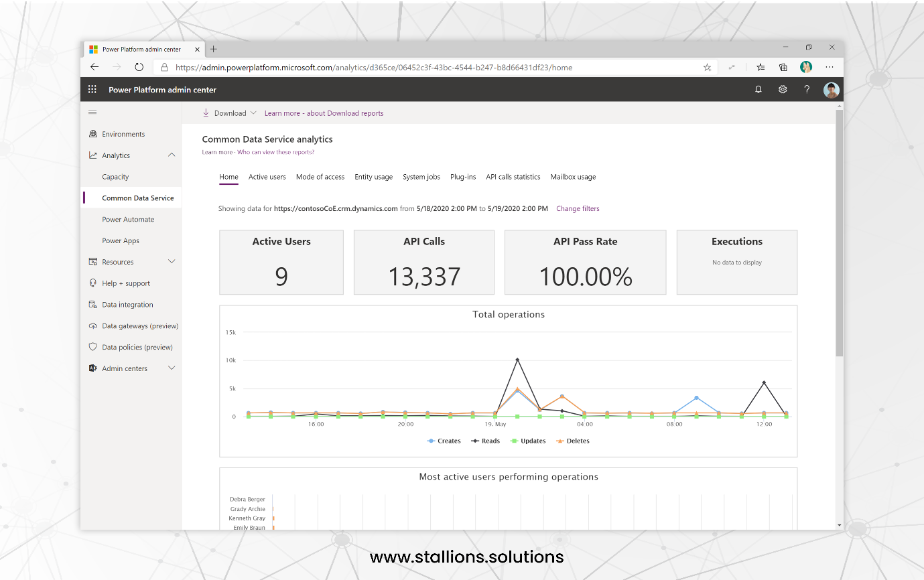Select the Home analytics tab
924x580 pixels.
tap(228, 177)
